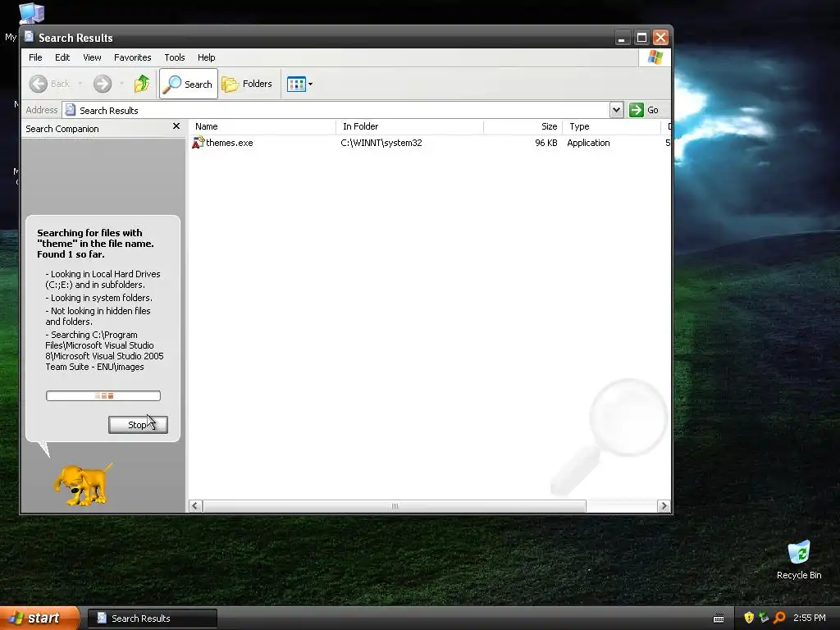Open the Help menu

tap(206, 57)
